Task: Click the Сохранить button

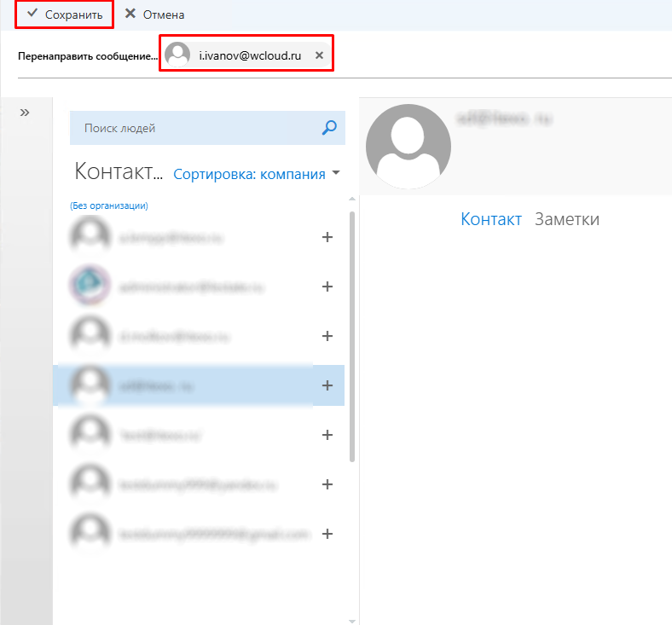Action: coord(65,14)
